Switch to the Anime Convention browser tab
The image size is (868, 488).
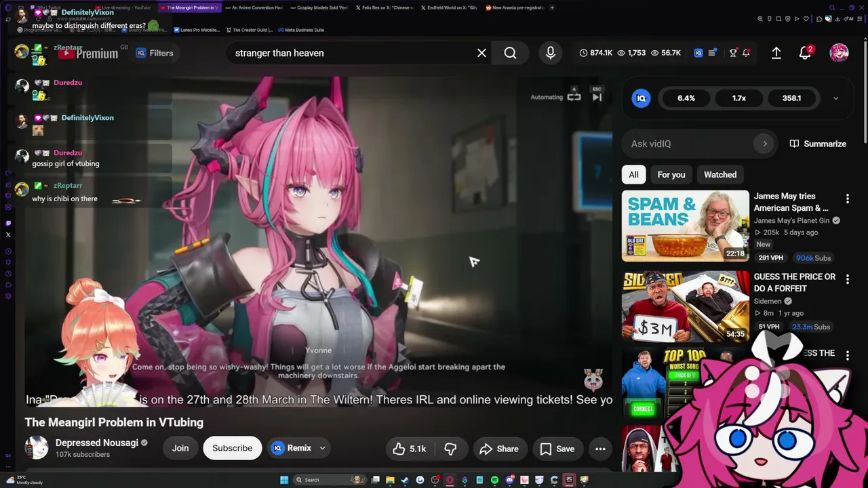[x=253, y=7]
